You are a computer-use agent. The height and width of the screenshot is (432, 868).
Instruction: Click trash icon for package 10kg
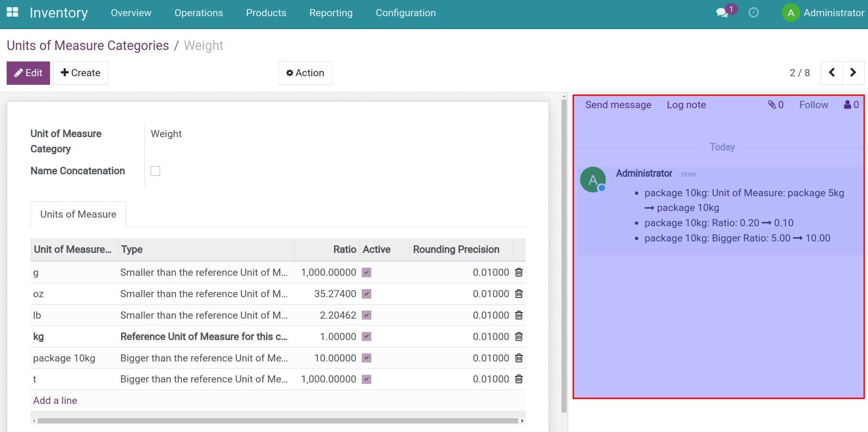click(x=519, y=358)
